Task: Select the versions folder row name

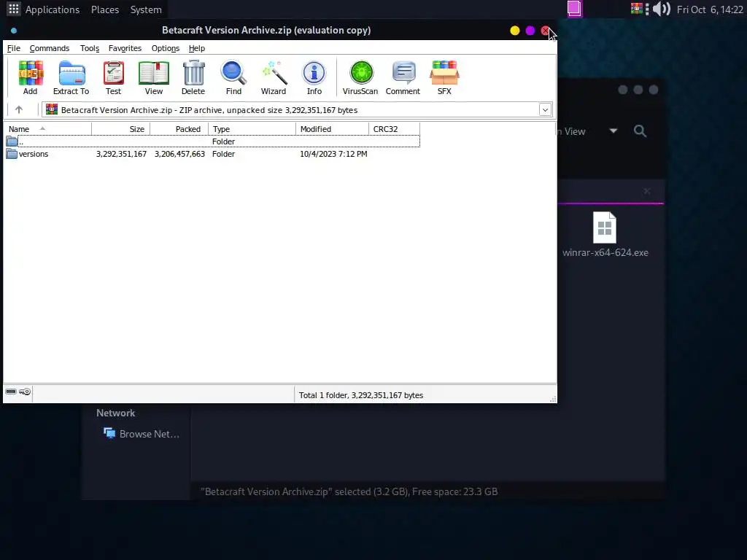Action: tap(34, 154)
